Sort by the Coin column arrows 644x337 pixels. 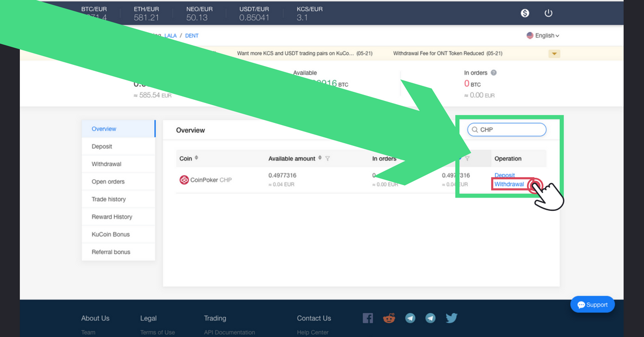coord(196,158)
